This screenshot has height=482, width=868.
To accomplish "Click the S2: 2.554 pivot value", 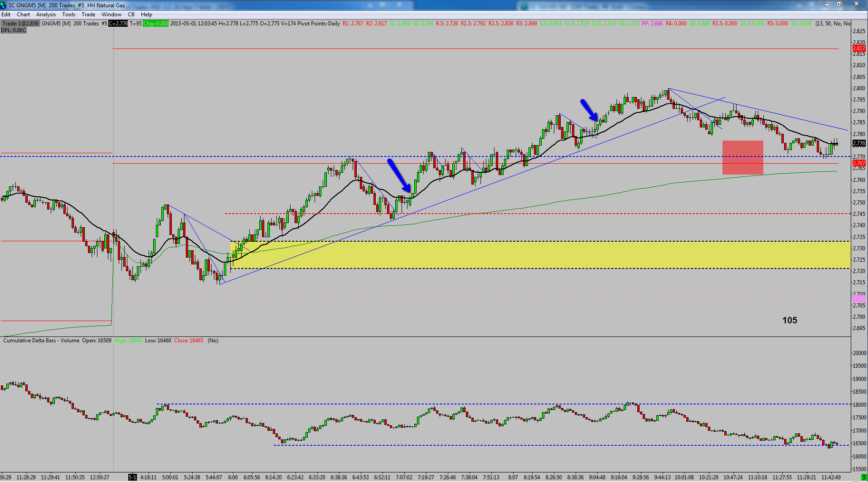I will 423,24.
